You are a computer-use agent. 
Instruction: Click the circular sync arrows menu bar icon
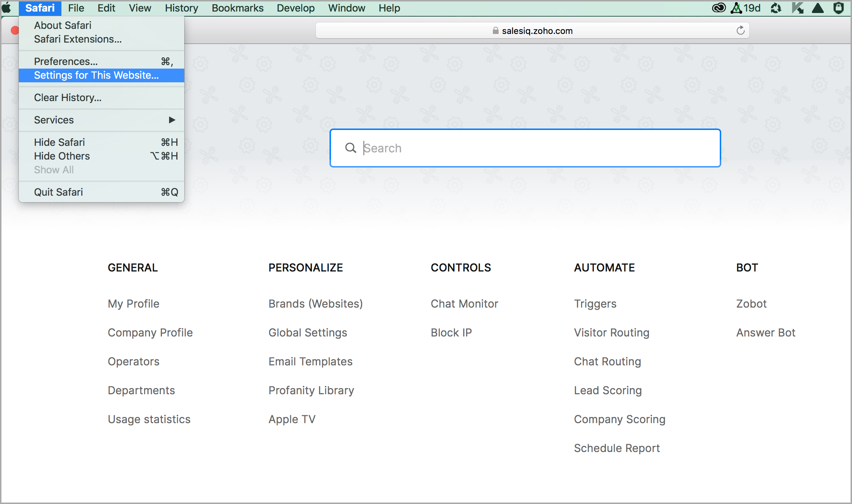776,8
